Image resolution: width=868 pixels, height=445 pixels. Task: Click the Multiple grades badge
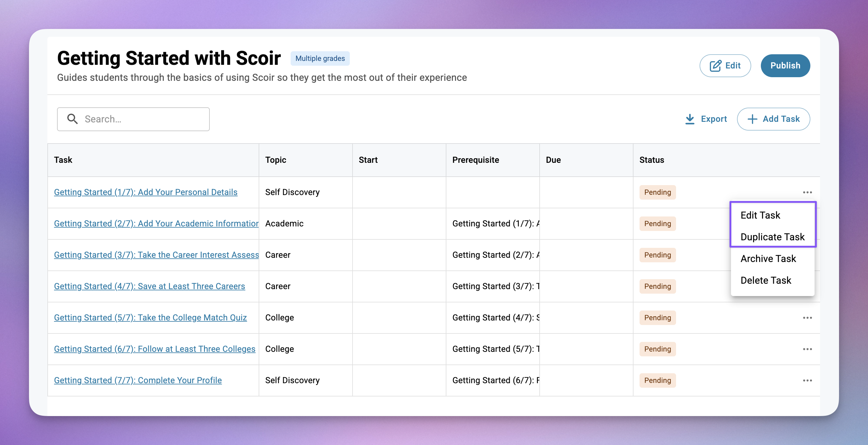pyautogui.click(x=320, y=58)
